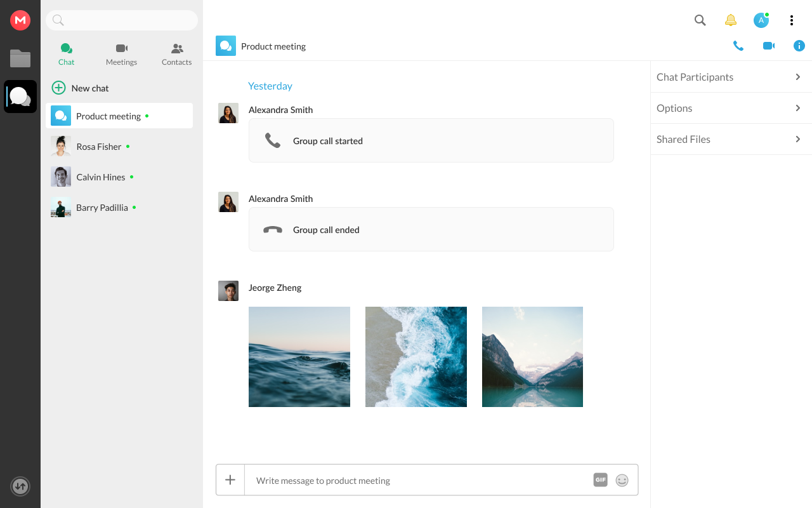812x508 pixels.
Task: Start a New chat
Action: [x=81, y=88]
